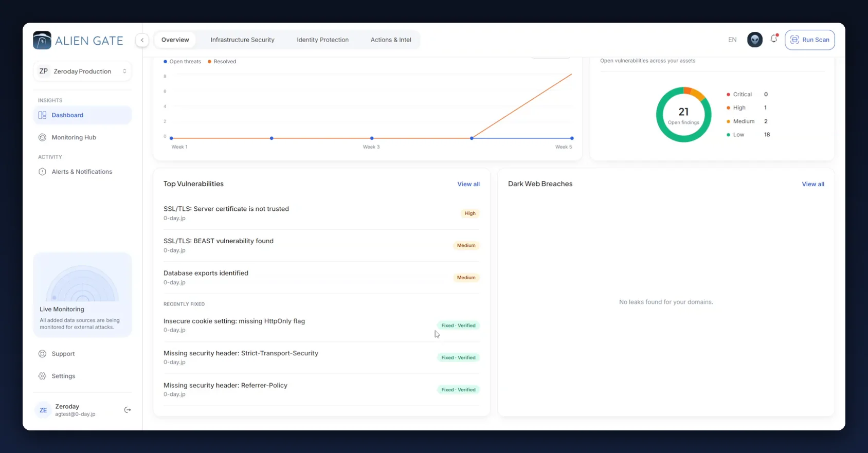The image size is (868, 453).
Task: Open the Insecure cookie setting HttpOnly item
Action: [x=321, y=325]
